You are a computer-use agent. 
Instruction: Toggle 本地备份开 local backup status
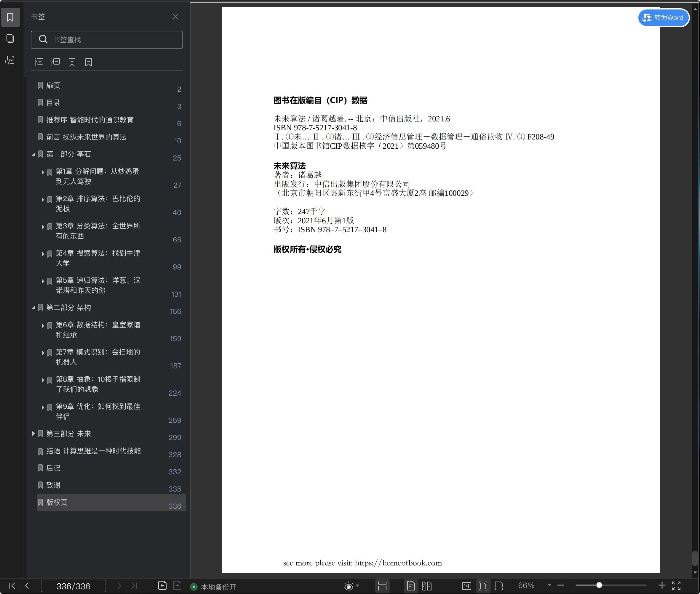click(213, 587)
